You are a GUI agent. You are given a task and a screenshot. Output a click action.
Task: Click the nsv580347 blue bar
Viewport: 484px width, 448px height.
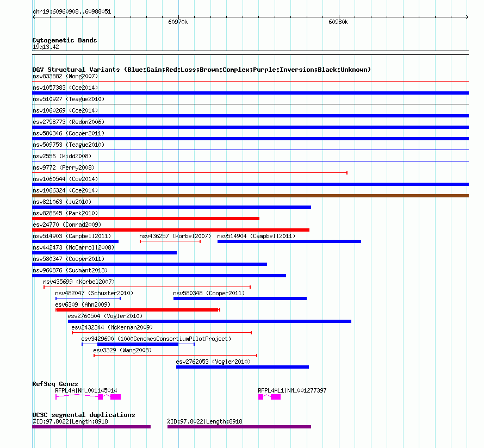(150, 264)
